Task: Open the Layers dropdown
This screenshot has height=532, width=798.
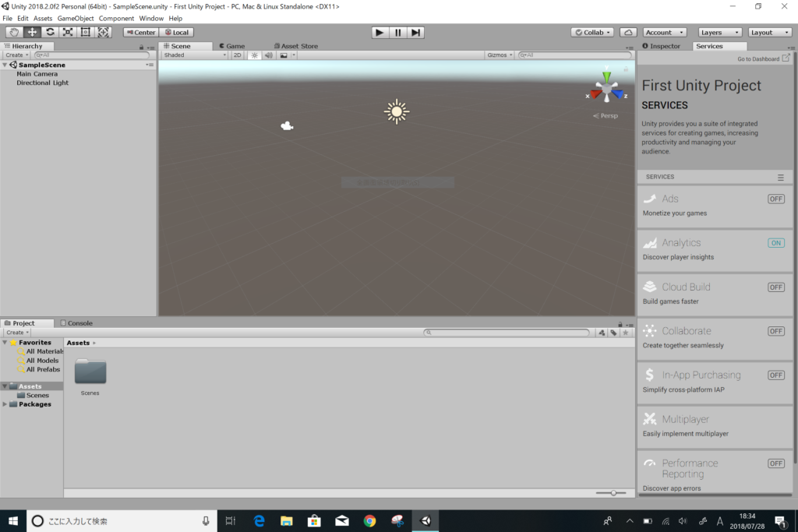Action: point(720,32)
